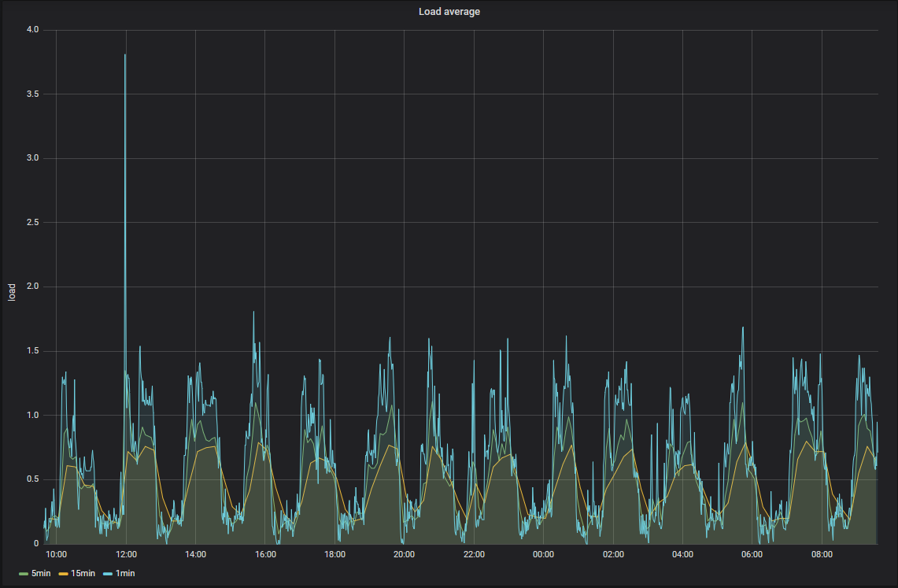Image resolution: width=898 pixels, height=588 pixels.
Task: Click the 10:00 time axis label
Action: (x=57, y=555)
